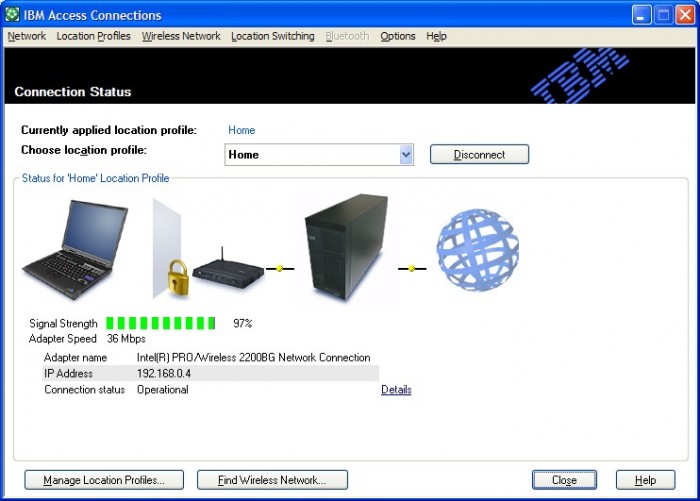Click the yellow link dot between server and globe
This screenshot has width=700, height=501.
click(412, 268)
